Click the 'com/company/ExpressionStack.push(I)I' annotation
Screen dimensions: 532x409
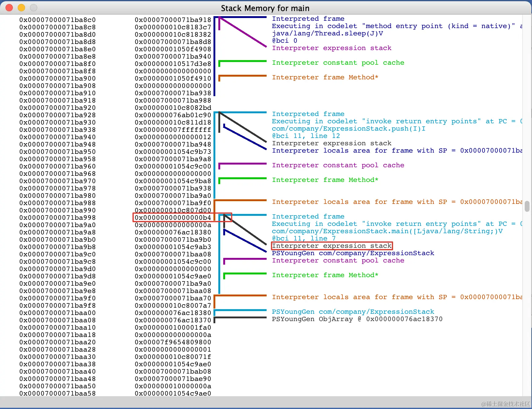tap(349, 128)
